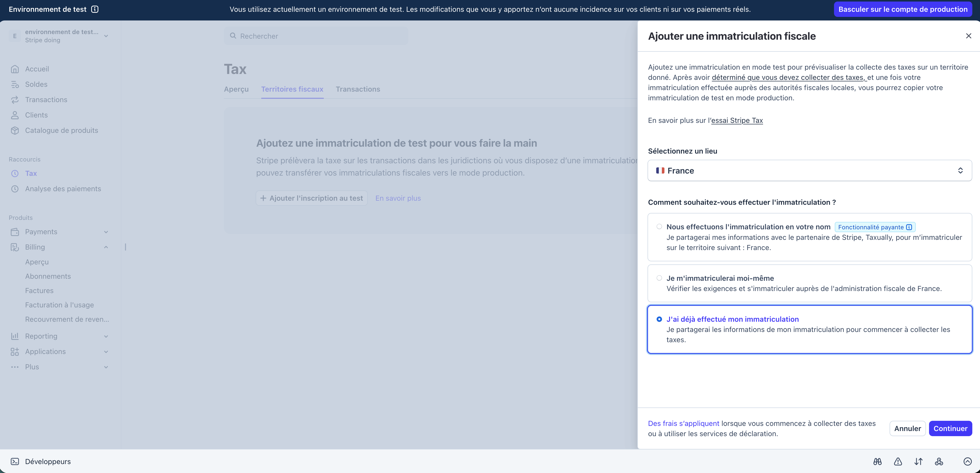This screenshot has height=473, width=980.
Task: Click the Tax shortcut clock icon
Action: 15,173
